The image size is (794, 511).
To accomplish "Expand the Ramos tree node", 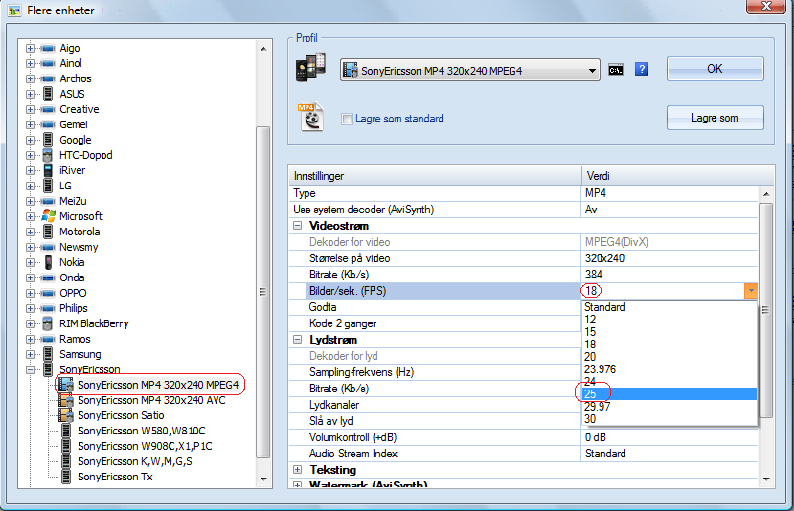I will click(x=31, y=339).
